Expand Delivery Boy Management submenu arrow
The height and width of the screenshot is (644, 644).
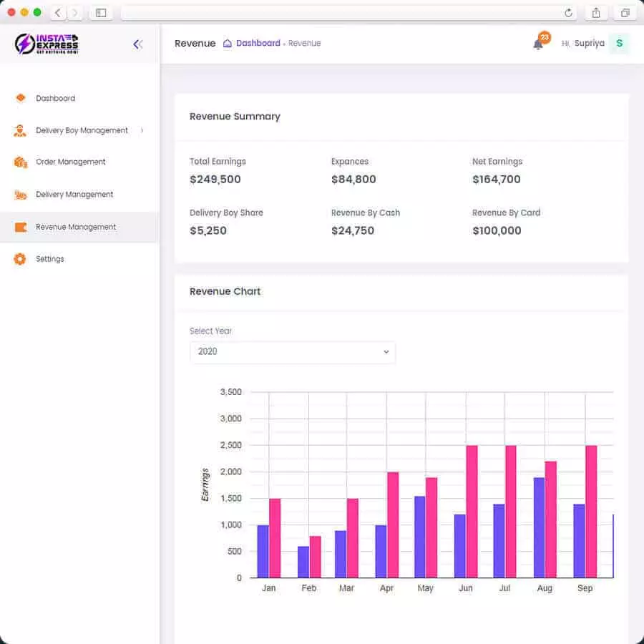click(x=142, y=130)
